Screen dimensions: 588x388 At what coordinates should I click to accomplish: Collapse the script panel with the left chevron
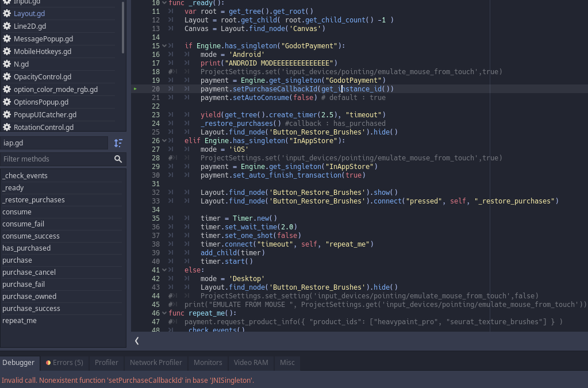point(137,340)
